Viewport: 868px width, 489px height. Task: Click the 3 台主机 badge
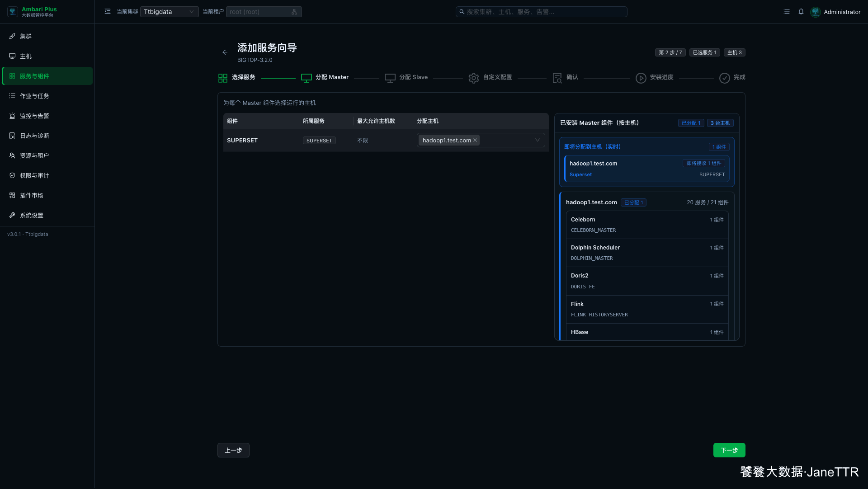click(x=720, y=123)
